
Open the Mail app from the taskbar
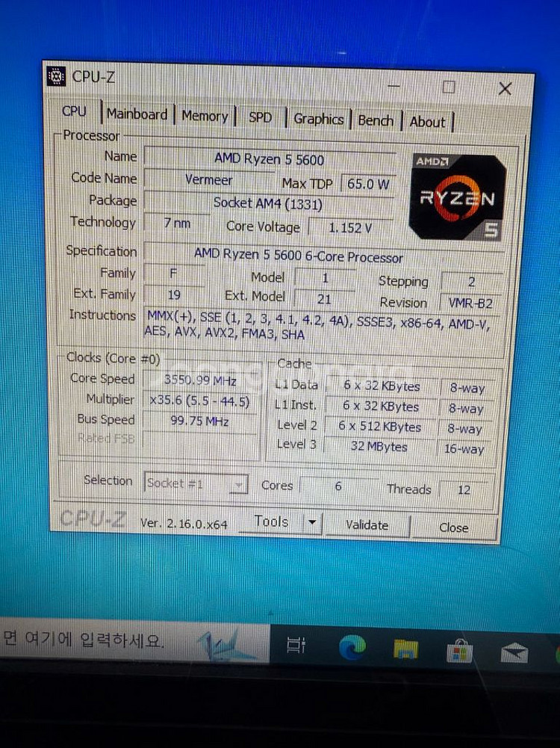(514, 652)
